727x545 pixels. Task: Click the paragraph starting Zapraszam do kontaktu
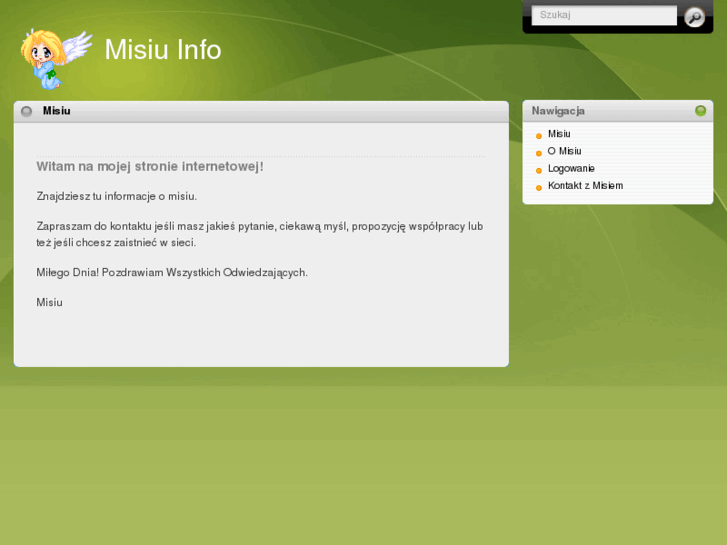pyautogui.click(x=260, y=234)
